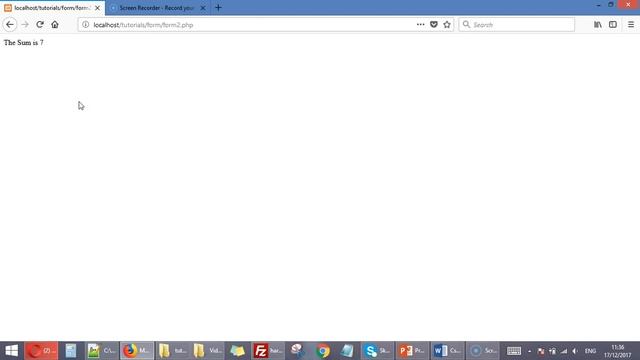This screenshot has height=360, width=640.
Task: Open the calculator taskbar icon
Action: click(71, 351)
